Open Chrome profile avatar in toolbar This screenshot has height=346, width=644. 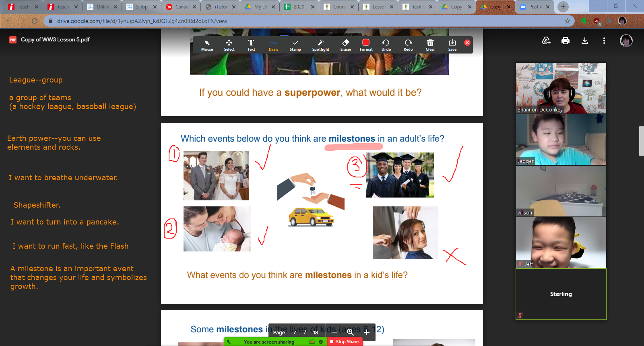tap(622, 21)
